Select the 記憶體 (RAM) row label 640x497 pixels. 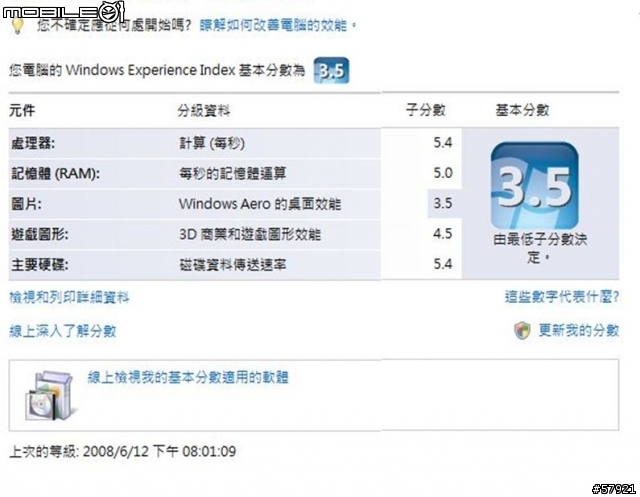56,174
